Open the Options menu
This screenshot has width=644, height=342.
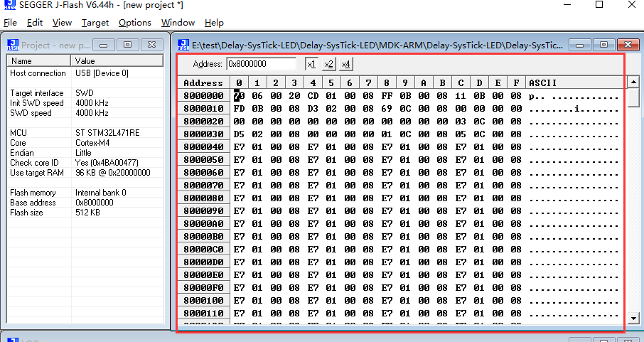coord(135,23)
